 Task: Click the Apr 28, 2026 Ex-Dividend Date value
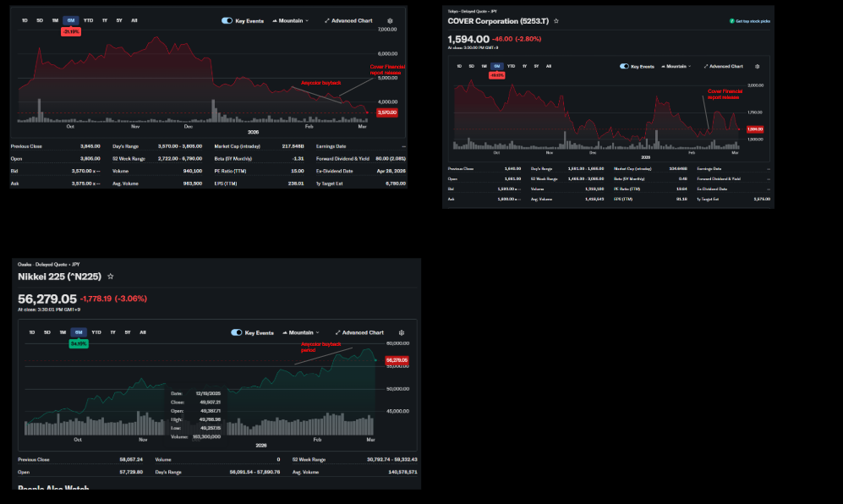coord(391,171)
